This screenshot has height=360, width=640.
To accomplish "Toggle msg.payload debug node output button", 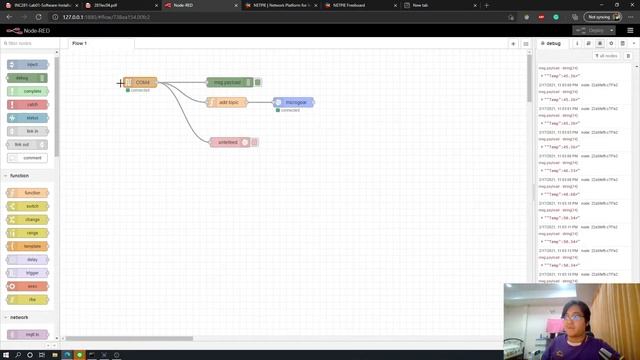I will tap(258, 82).
